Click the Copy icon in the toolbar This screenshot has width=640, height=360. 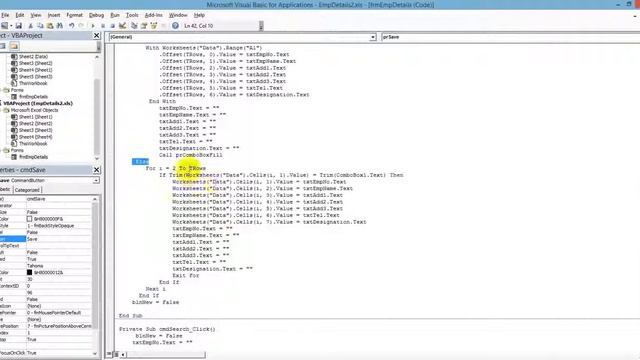click(40, 26)
